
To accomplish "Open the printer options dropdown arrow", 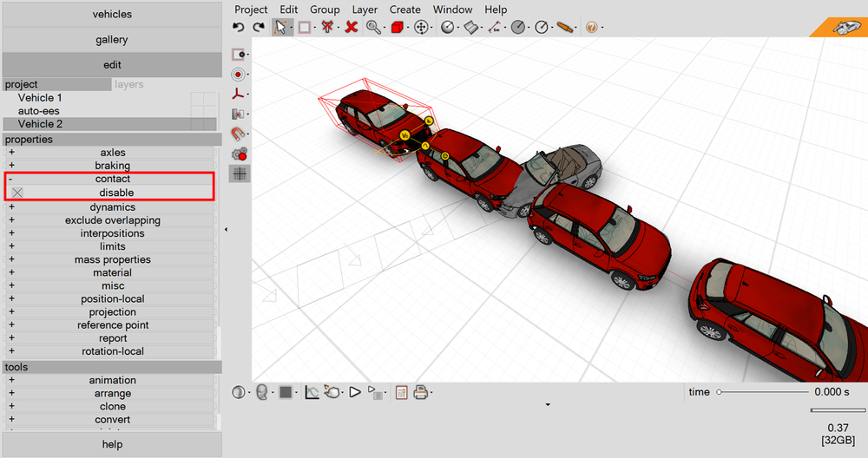I will tap(431, 393).
